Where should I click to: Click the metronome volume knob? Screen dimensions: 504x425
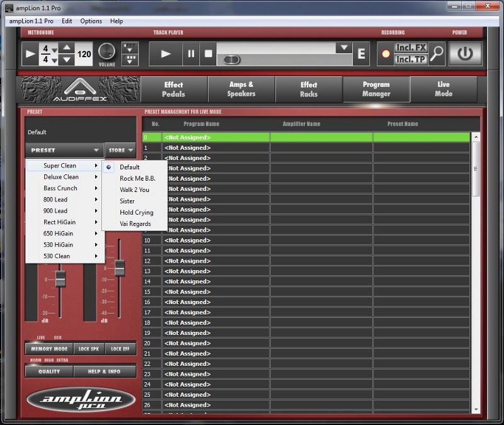(x=106, y=52)
